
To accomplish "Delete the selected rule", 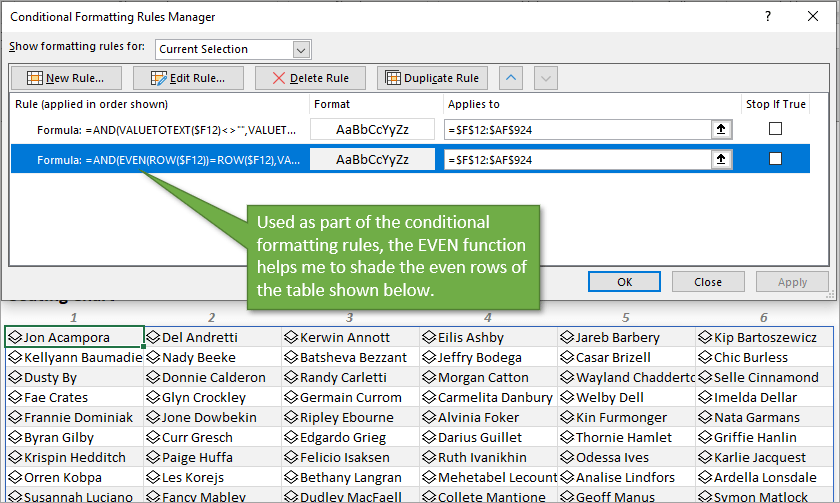I will tap(310, 78).
